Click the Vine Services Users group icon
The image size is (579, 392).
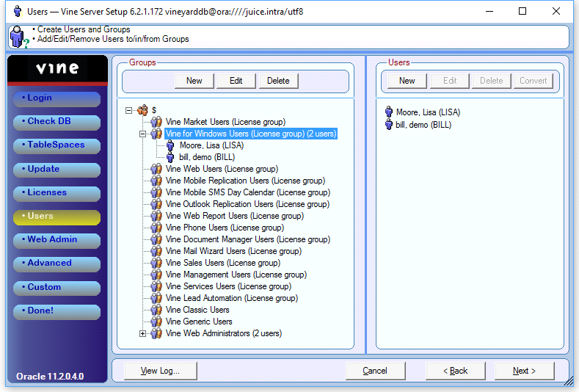click(156, 286)
